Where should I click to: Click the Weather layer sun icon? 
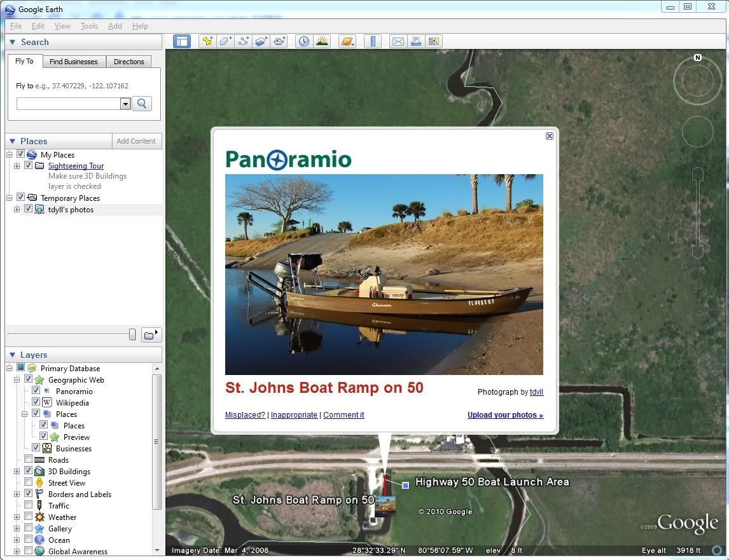[39, 517]
